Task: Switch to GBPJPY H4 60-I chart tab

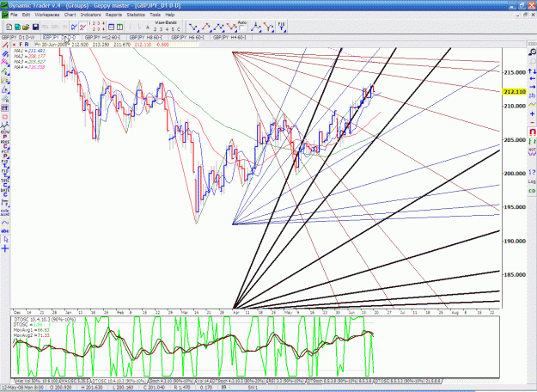Action: click(229, 37)
